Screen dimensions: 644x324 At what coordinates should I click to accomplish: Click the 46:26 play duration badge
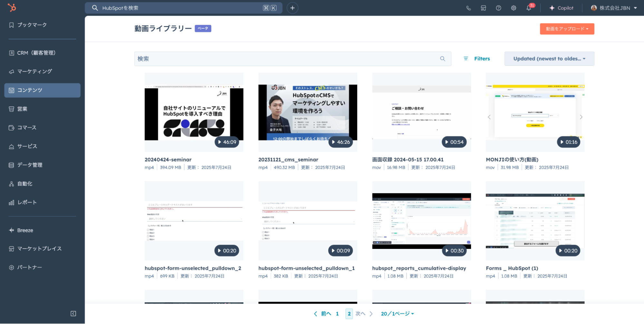[341, 142]
